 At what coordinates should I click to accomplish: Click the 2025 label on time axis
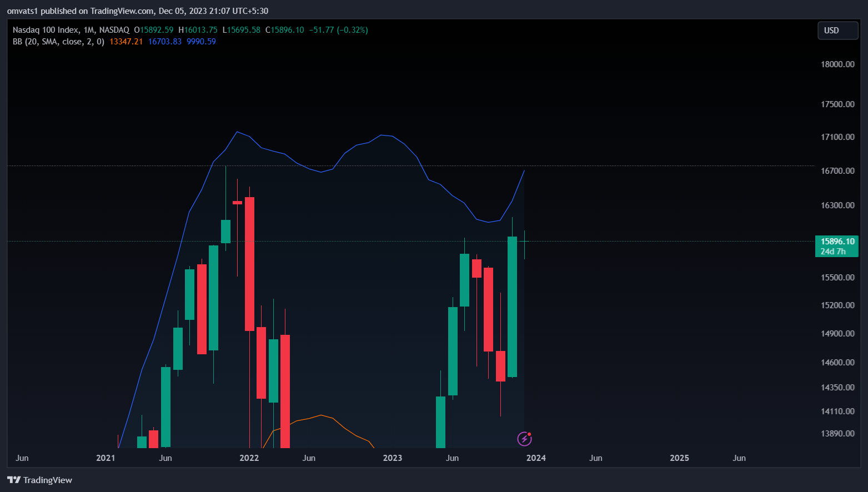[679, 458]
